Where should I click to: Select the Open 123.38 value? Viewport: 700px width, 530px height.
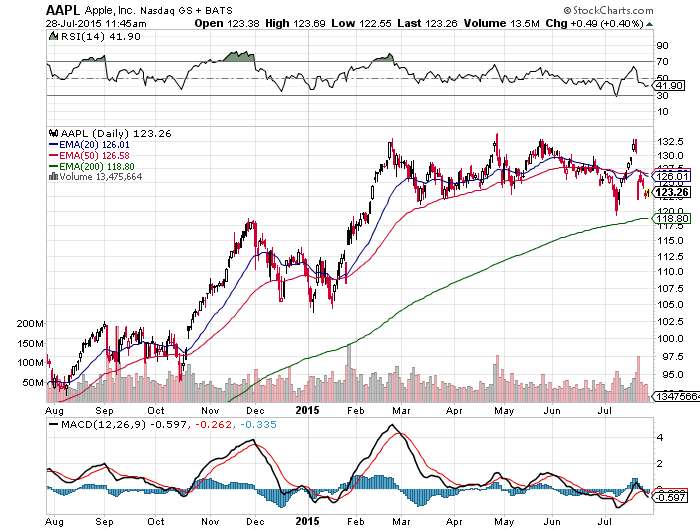[x=227, y=23]
